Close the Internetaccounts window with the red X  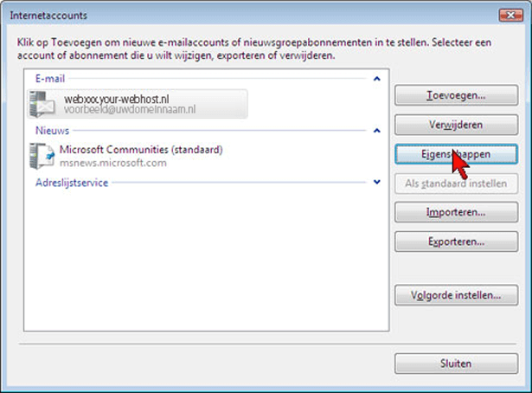click(510, 16)
